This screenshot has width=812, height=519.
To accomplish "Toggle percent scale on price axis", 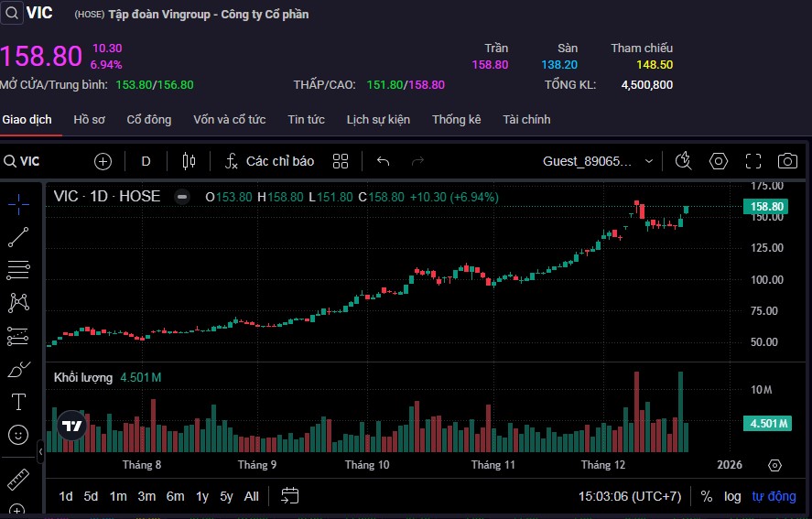I will coord(707,496).
